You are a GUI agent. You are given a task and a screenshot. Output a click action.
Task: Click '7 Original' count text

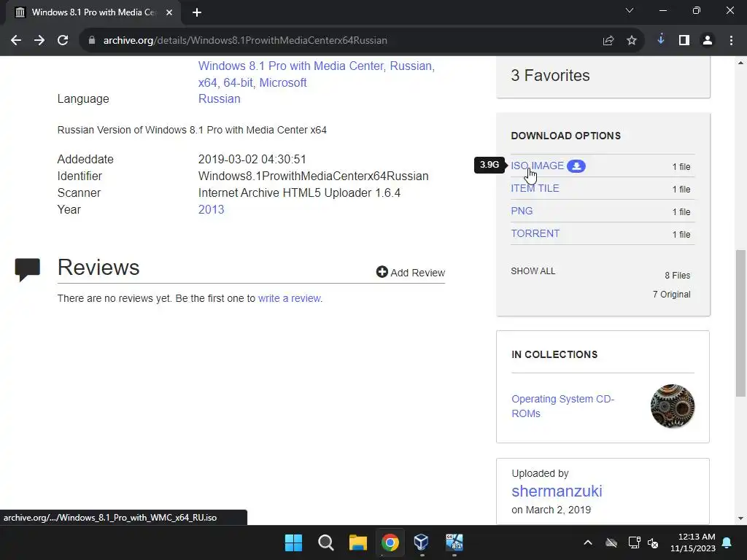[672, 295]
